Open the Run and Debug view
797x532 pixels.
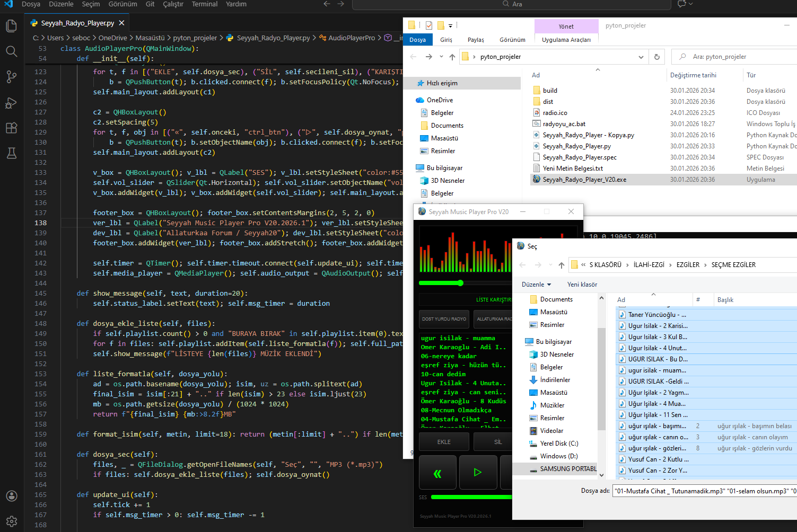point(11,102)
